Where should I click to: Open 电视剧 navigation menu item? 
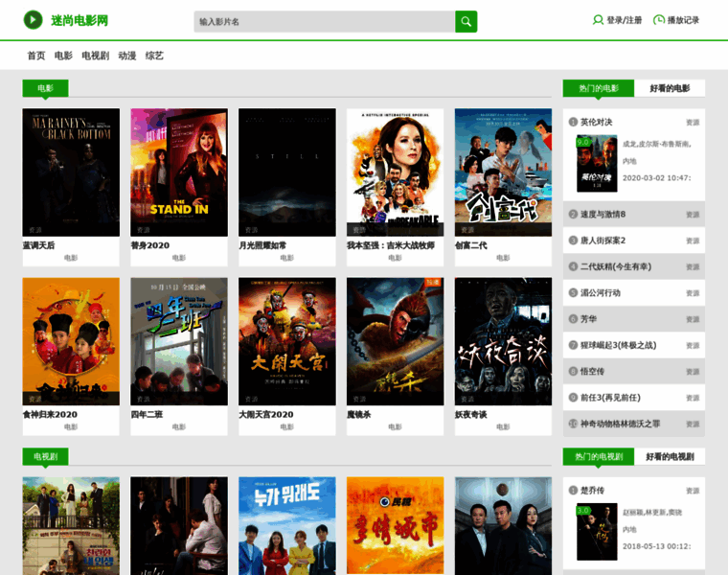tap(95, 56)
